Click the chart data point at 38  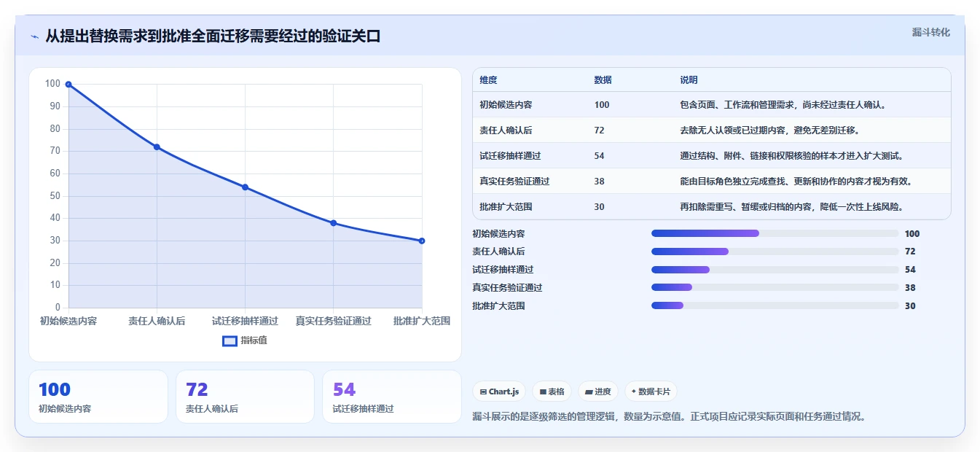[x=333, y=223]
